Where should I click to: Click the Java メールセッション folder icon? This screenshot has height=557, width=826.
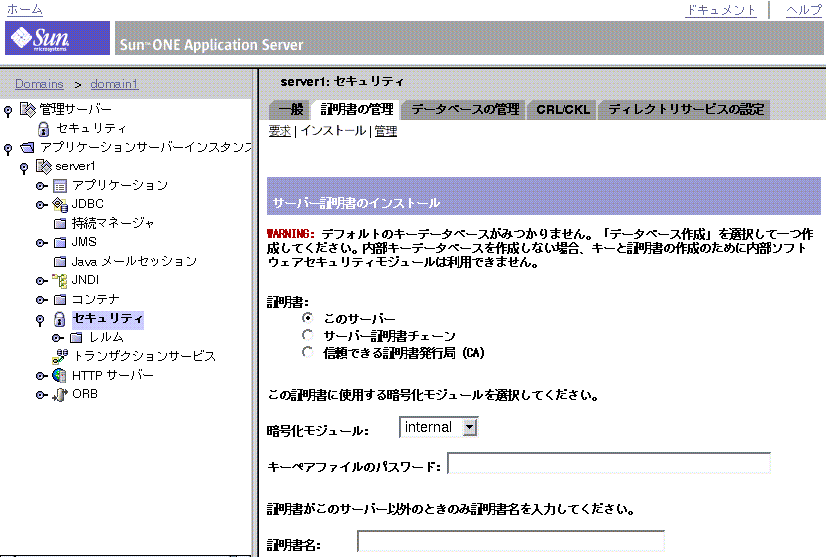click(60, 261)
